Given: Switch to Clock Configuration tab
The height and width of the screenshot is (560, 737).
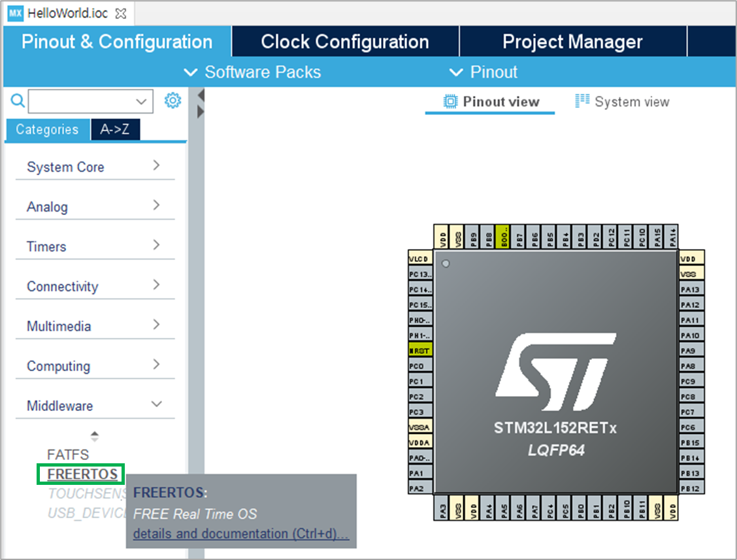Looking at the screenshot, I should (345, 41).
